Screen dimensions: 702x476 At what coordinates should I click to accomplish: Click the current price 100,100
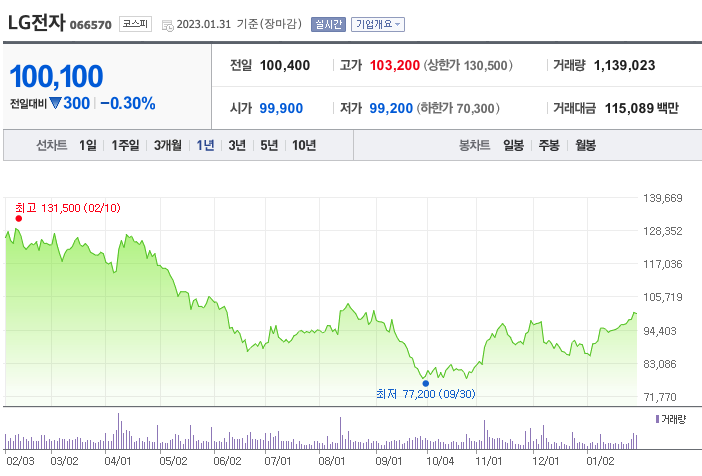point(56,76)
